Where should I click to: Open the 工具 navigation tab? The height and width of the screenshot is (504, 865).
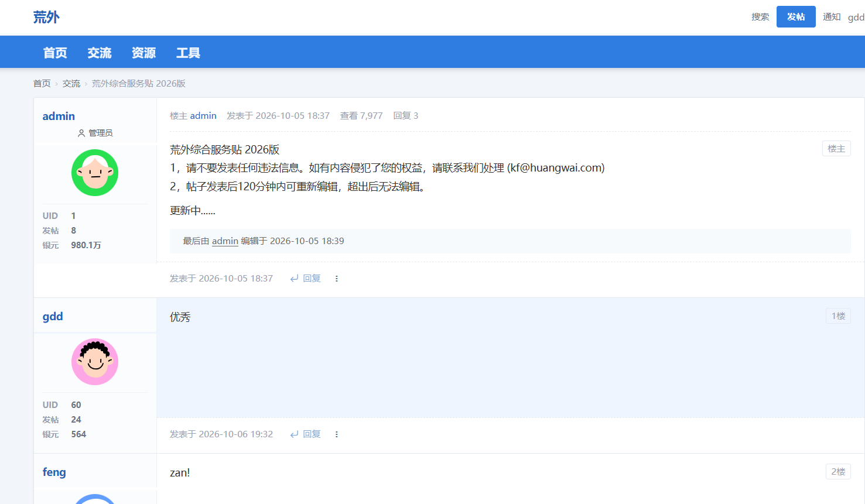[x=189, y=53]
